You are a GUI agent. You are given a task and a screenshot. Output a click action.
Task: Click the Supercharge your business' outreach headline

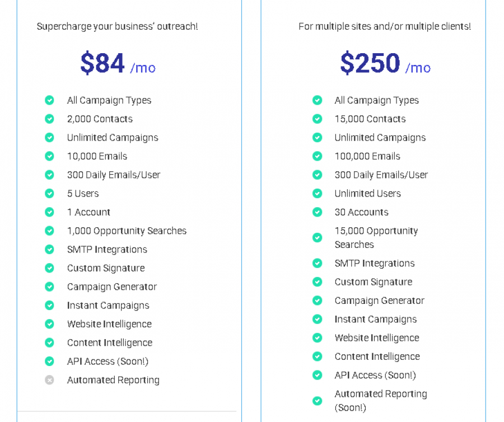click(x=117, y=26)
